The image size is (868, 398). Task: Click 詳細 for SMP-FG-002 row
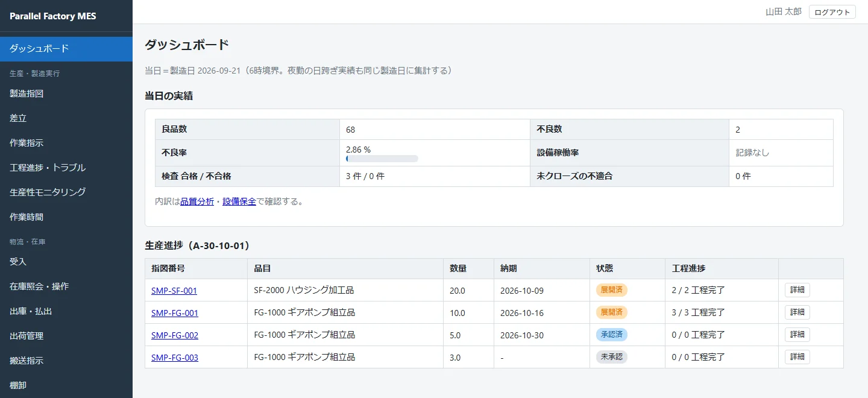[797, 335]
